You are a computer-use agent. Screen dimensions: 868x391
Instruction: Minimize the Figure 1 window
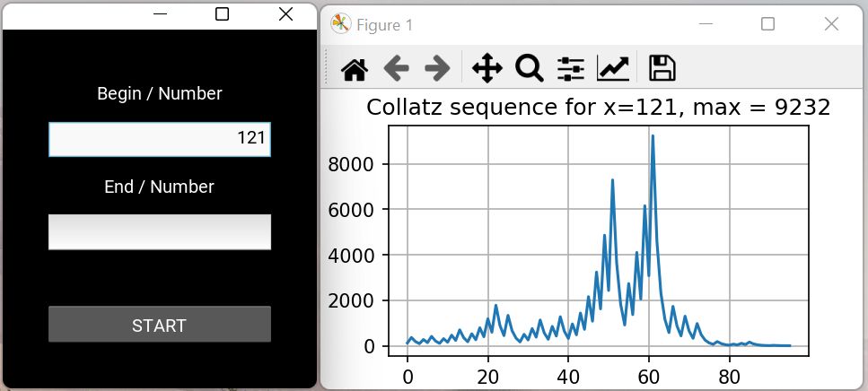coord(710,24)
